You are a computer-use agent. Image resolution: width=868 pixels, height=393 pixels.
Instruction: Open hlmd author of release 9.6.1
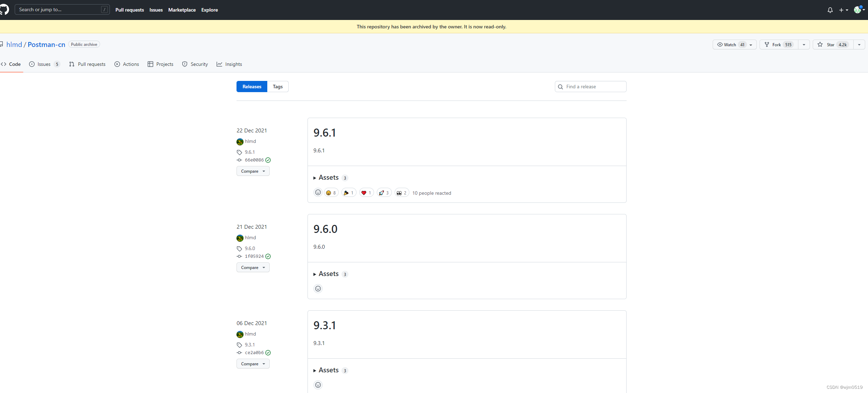point(250,141)
